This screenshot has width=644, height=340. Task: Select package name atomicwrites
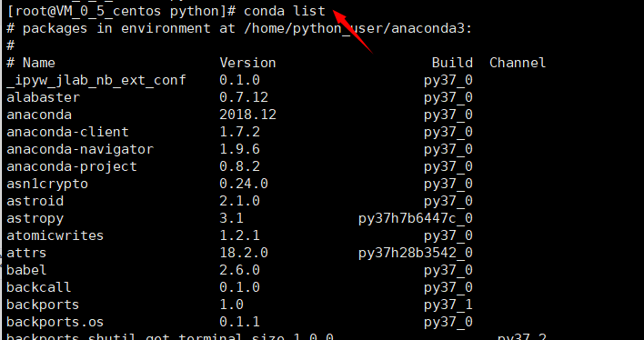(x=55, y=235)
